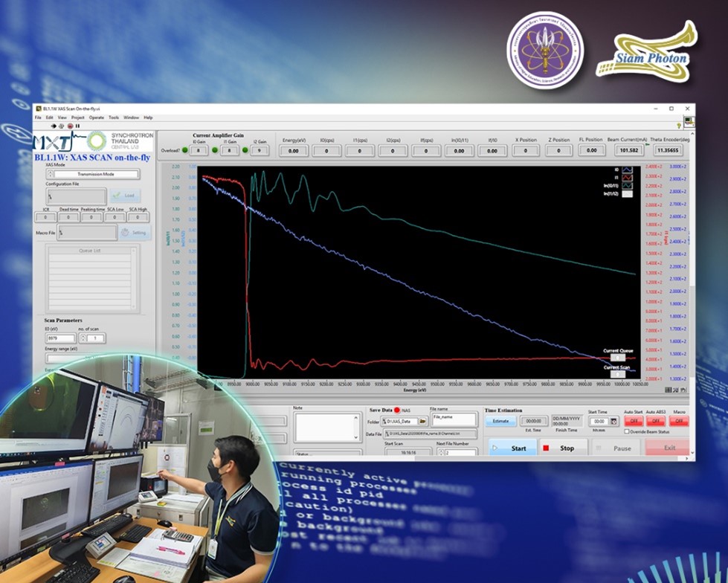Click the Exit button
Image resolution: width=728 pixels, height=583 pixels.
[667, 448]
